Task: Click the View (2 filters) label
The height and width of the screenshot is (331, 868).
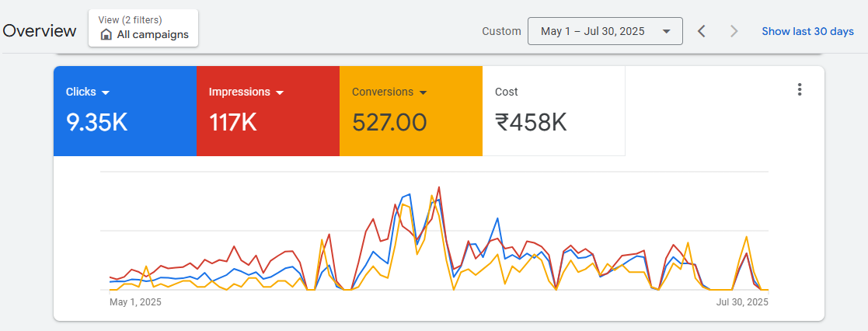Action: click(x=130, y=20)
